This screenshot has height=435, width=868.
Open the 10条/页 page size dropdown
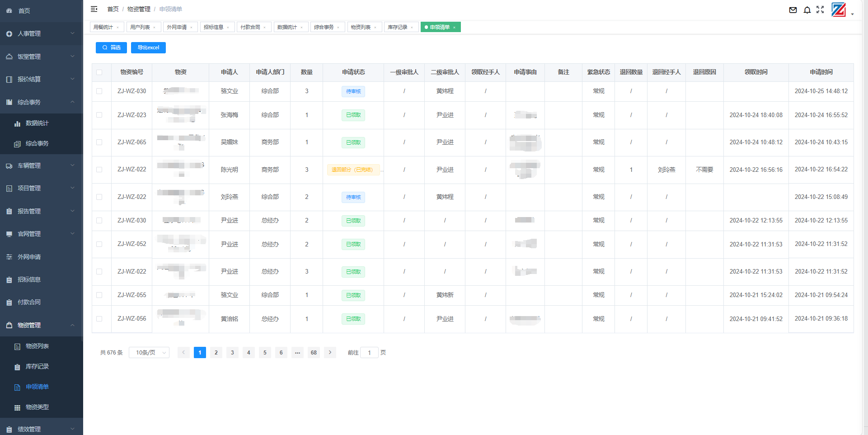tap(149, 353)
